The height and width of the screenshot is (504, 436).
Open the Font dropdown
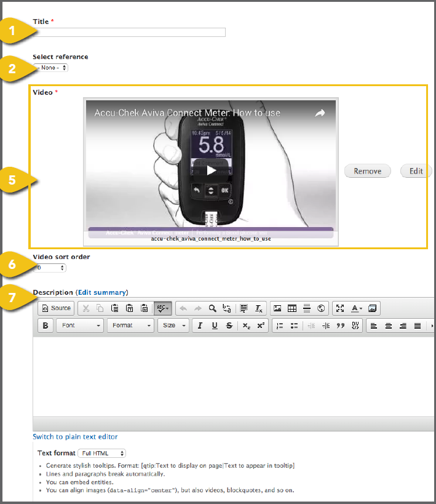(x=80, y=326)
